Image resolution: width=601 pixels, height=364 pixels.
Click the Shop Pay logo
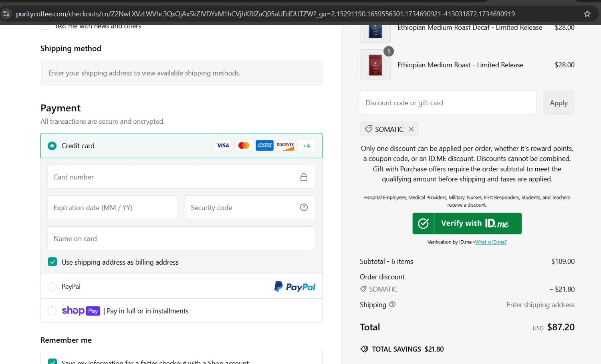[x=81, y=311]
